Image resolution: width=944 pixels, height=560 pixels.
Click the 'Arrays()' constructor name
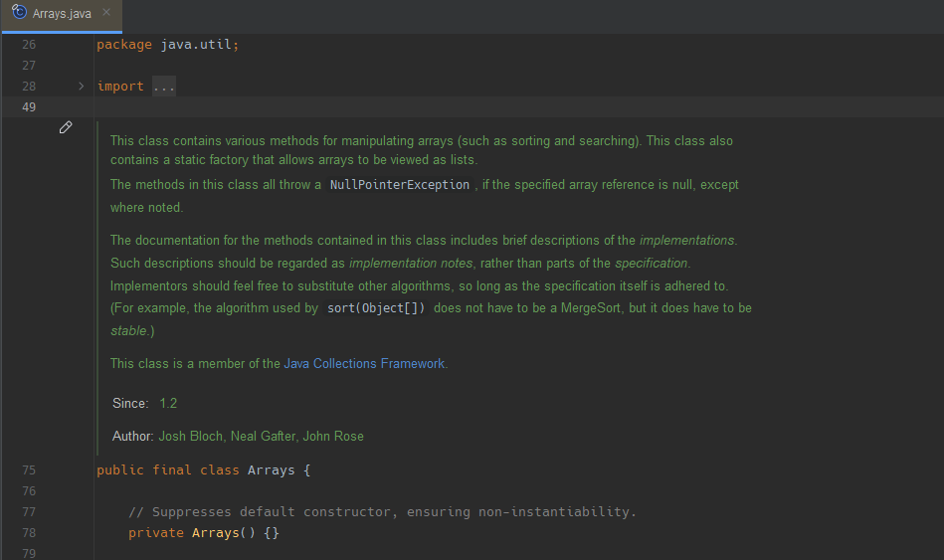[x=224, y=533]
